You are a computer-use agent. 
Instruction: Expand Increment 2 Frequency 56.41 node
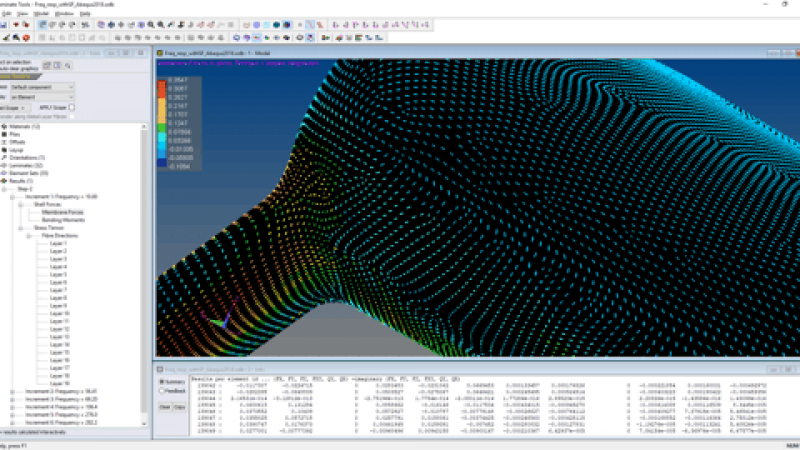pos(12,391)
